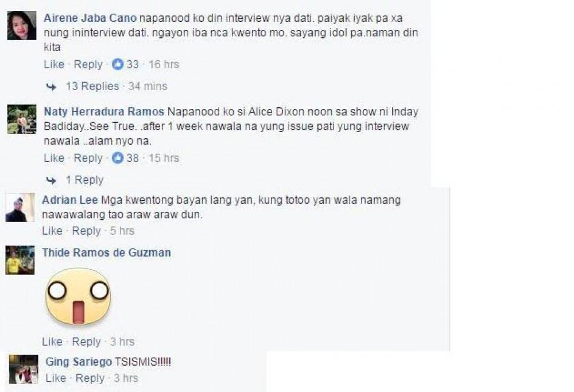Open Naty Herradura Ramos's avatar
The image size is (574, 392).
[22, 119]
